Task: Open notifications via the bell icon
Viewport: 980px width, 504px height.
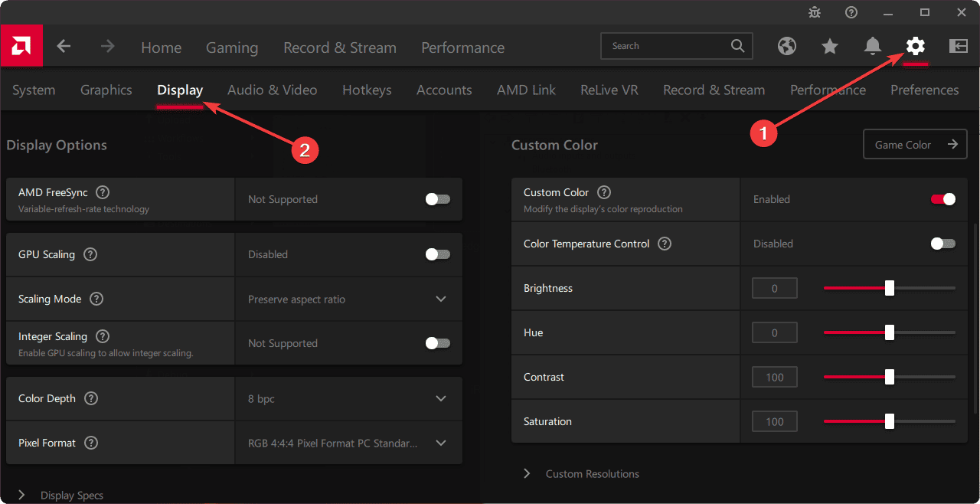Action: click(873, 46)
